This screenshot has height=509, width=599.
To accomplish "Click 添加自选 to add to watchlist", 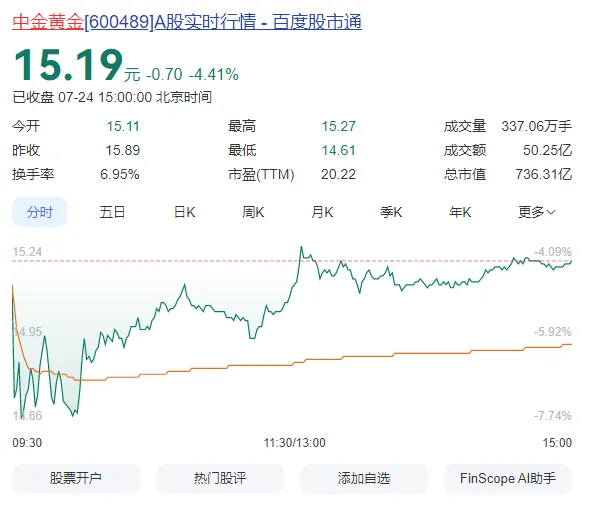I will (x=364, y=478).
